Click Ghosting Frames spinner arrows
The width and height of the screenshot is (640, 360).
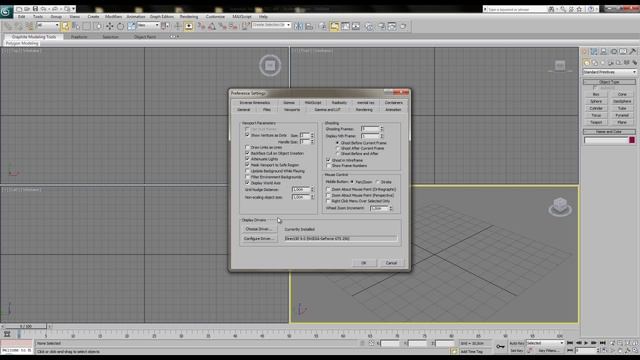click(x=382, y=129)
